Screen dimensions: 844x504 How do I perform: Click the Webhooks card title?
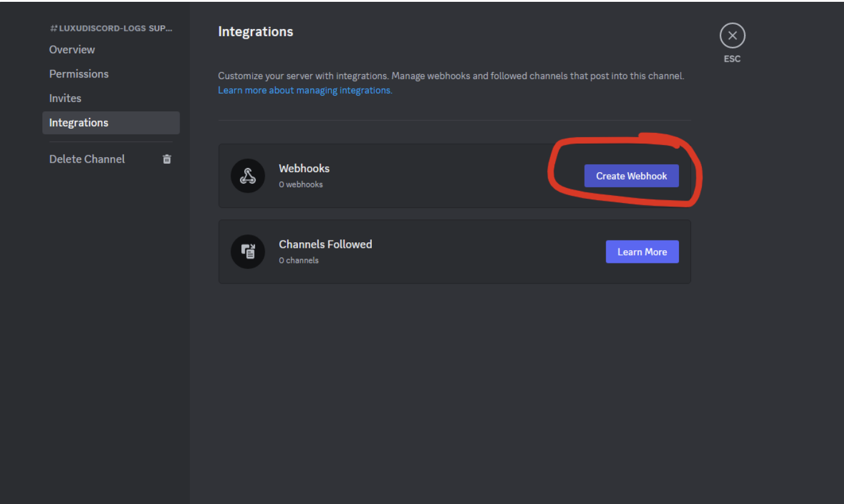pos(304,168)
